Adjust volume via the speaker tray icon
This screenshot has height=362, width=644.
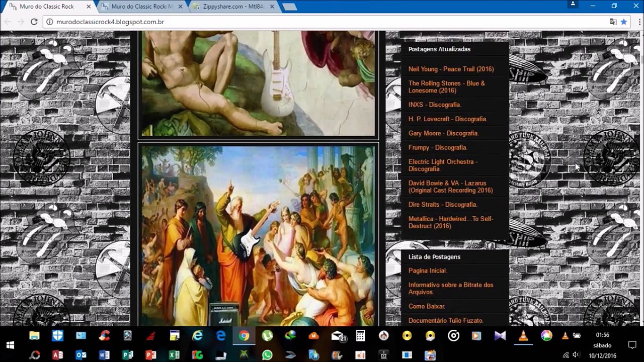click(x=576, y=355)
